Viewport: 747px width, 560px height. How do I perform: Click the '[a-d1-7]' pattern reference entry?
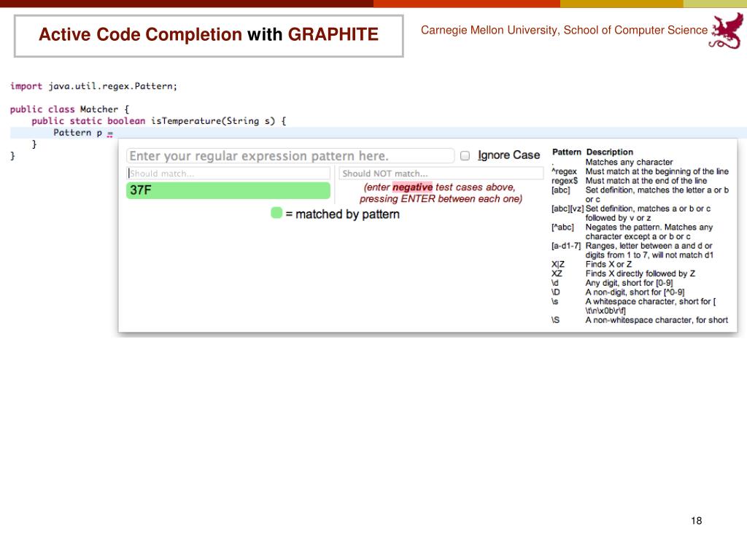566,246
